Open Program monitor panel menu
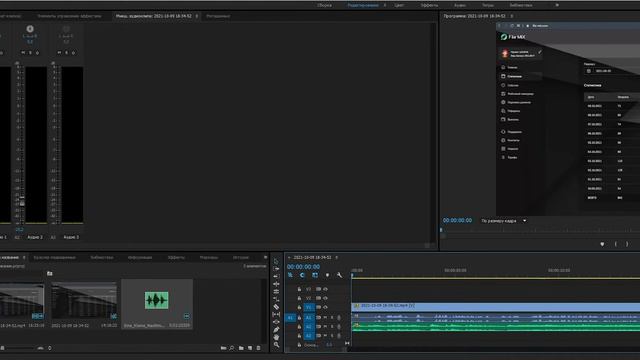The width and height of the screenshot is (640, 360). 511,16
